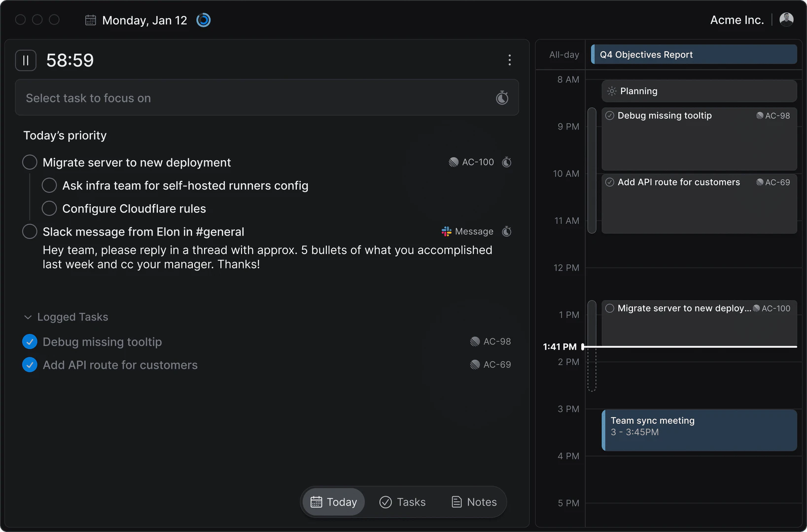
Task: Open the timer three-dot options menu
Action: point(509,60)
